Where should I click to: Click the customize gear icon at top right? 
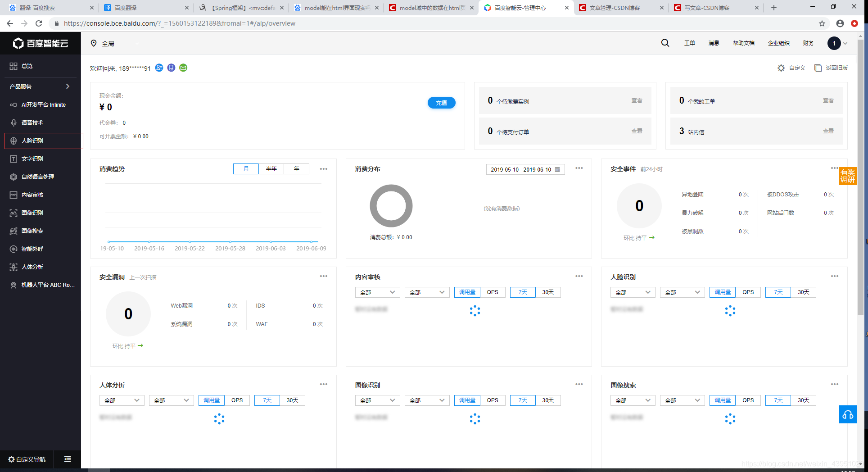coord(781,68)
